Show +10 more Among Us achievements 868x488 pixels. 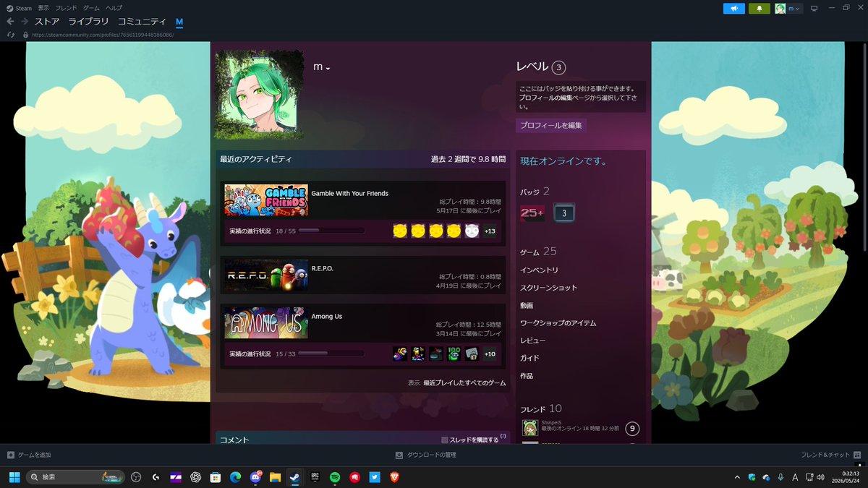pos(490,354)
